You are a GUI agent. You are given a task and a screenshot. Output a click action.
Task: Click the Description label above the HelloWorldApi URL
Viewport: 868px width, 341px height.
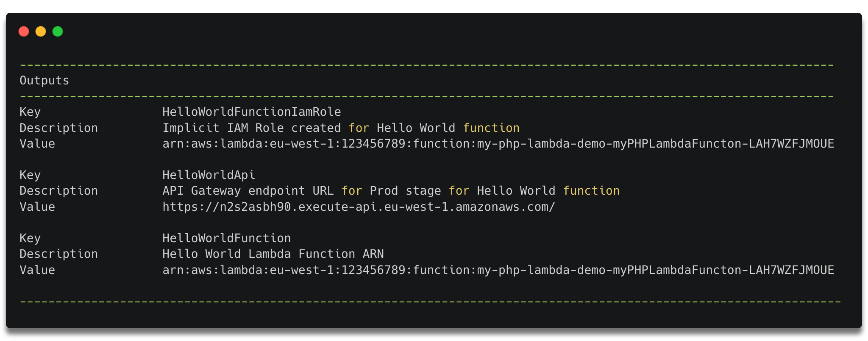[x=59, y=191]
